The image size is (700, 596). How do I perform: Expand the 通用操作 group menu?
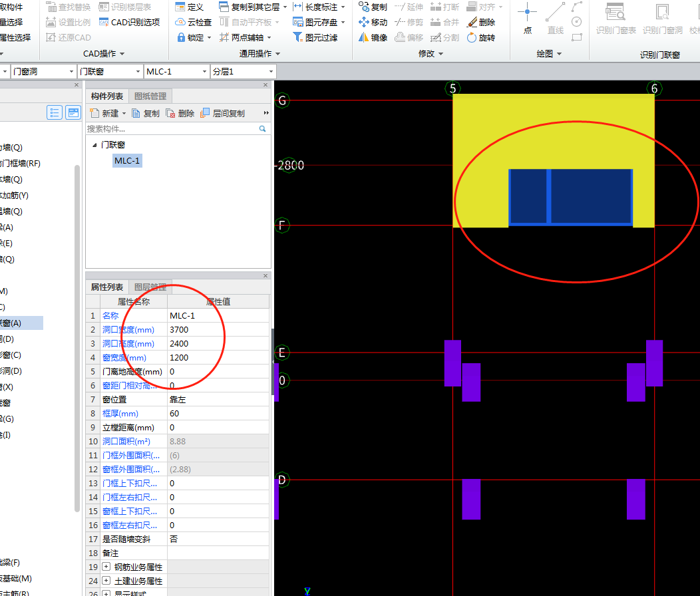pyautogui.click(x=260, y=54)
